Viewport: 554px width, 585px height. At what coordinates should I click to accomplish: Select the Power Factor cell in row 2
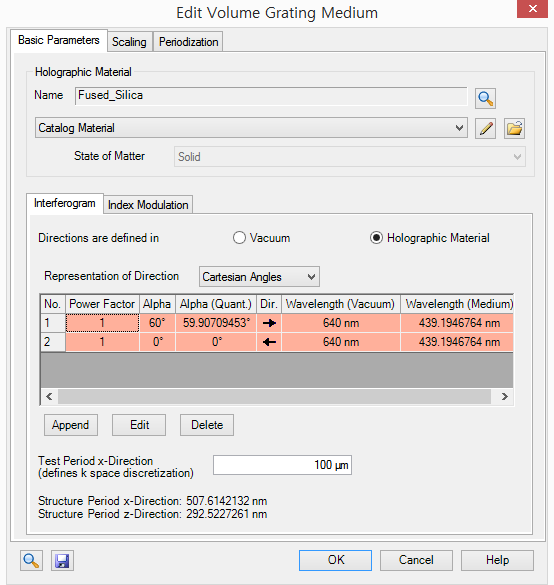tap(102, 342)
